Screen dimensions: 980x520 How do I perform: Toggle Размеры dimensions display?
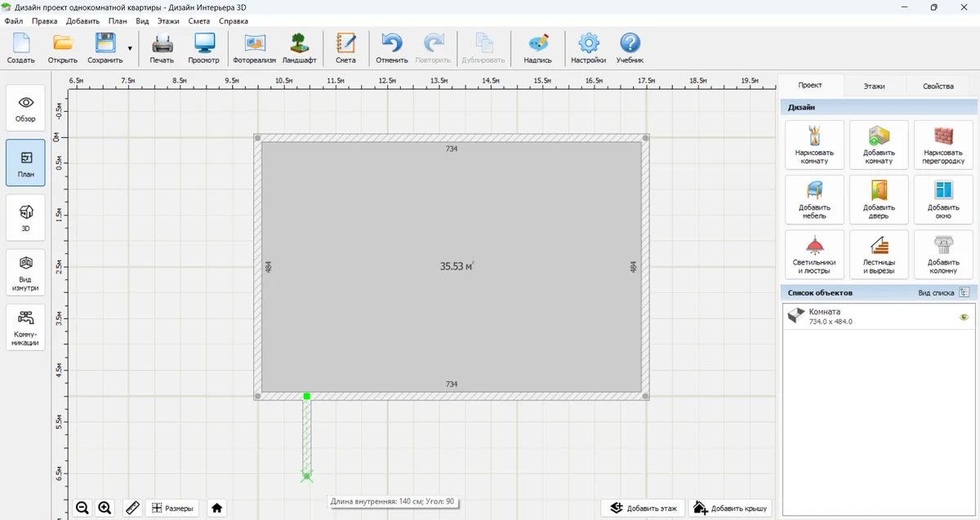(x=172, y=508)
